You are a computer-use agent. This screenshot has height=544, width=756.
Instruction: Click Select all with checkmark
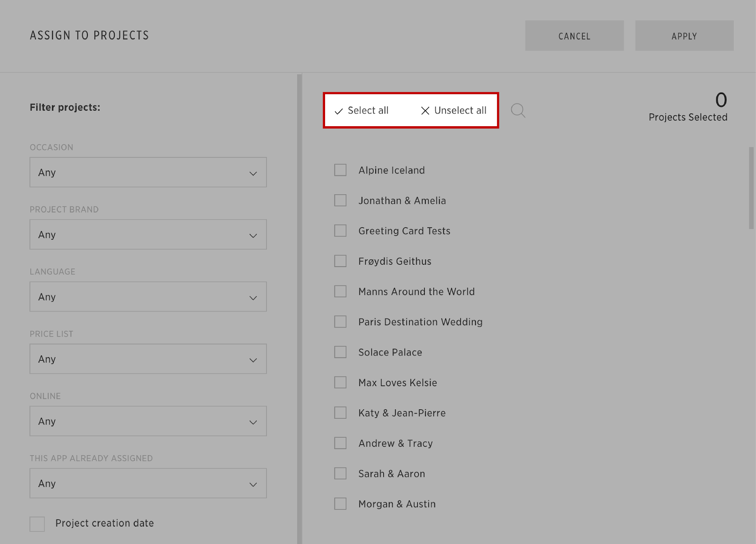[361, 111]
